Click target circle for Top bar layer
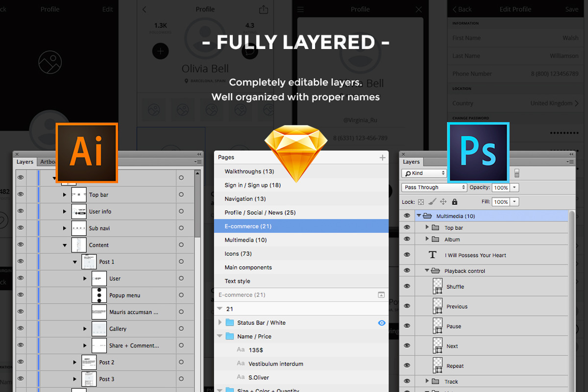The image size is (588, 392). click(181, 195)
